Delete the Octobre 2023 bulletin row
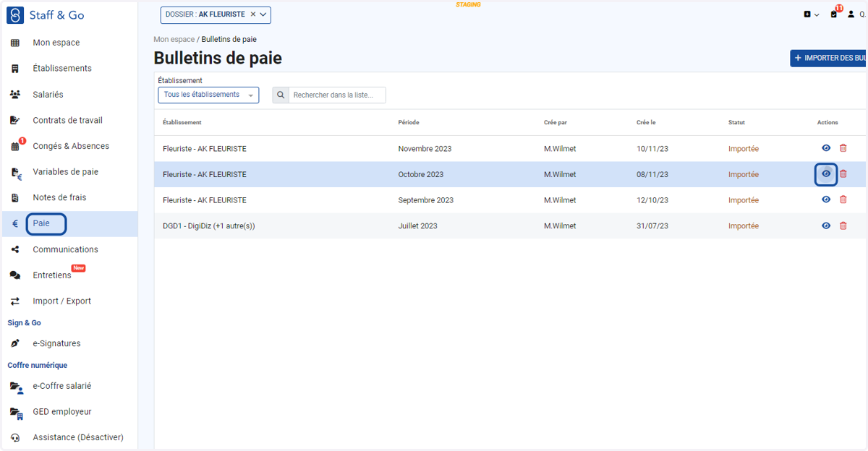 [843, 174]
